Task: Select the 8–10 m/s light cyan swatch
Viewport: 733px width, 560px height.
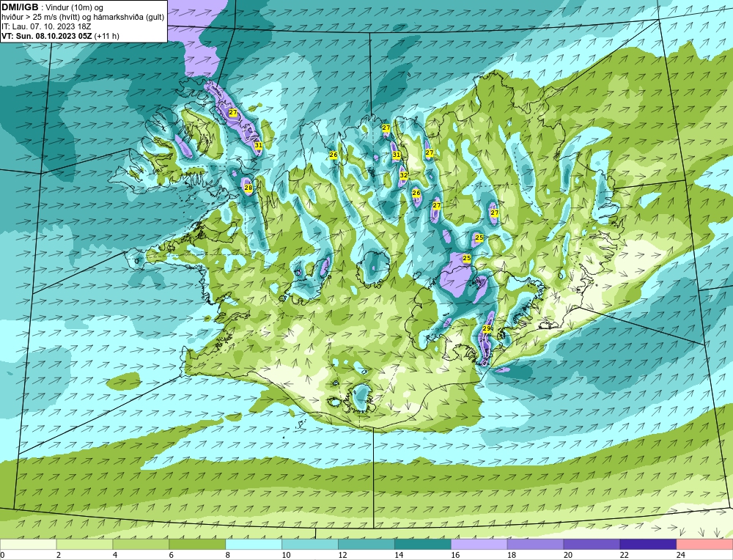Action: (x=254, y=545)
